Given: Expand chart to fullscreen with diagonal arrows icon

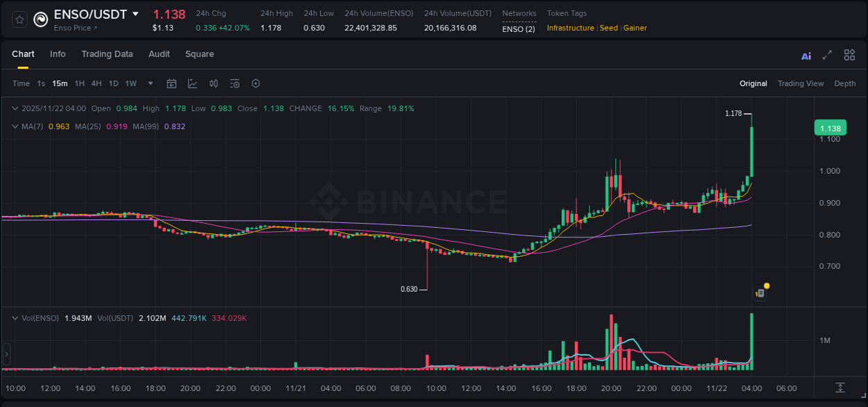Looking at the screenshot, I should pos(827,55).
